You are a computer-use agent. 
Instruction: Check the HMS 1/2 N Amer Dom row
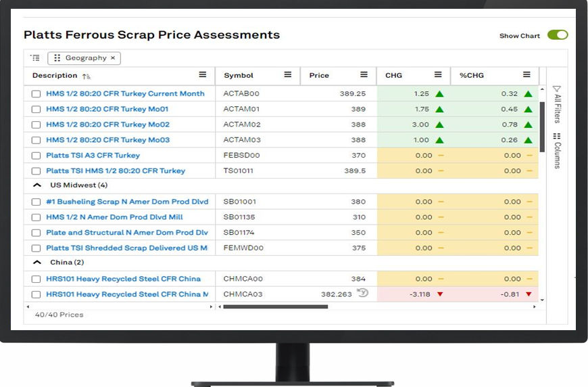click(36, 217)
